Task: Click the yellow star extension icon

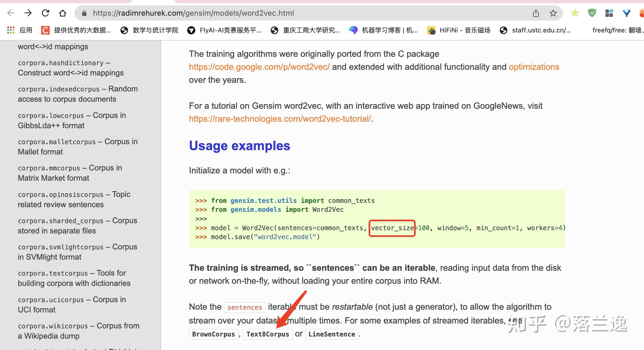Action: tap(575, 13)
